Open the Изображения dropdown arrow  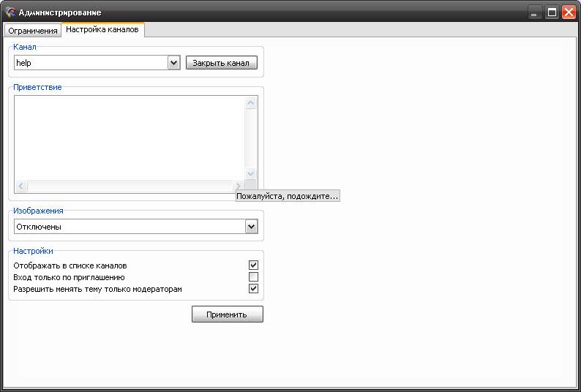coord(252,227)
